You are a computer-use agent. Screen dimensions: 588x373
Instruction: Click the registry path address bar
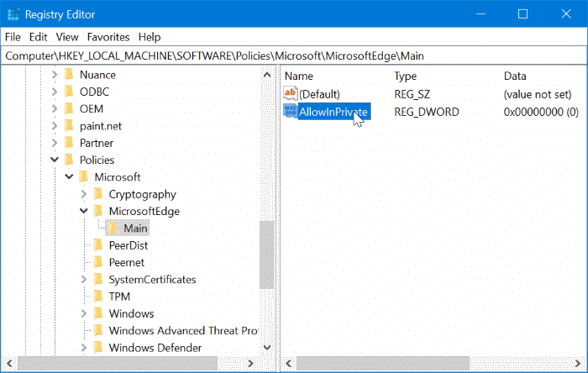[x=294, y=55]
